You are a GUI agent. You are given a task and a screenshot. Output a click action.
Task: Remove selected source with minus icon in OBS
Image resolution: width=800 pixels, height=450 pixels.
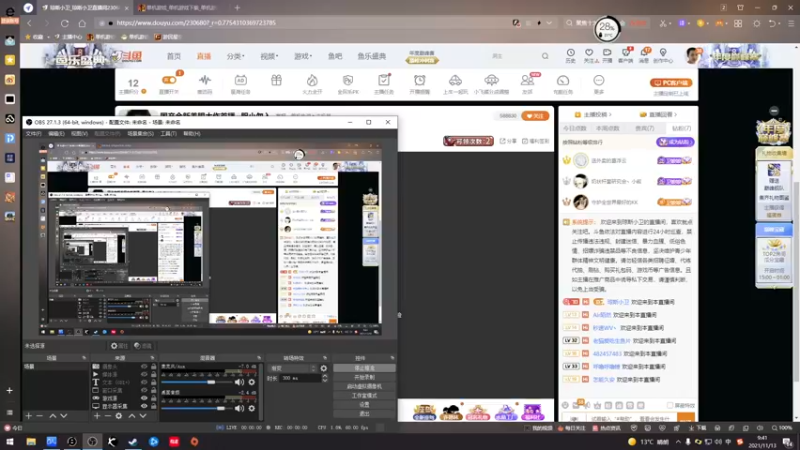click(108, 416)
